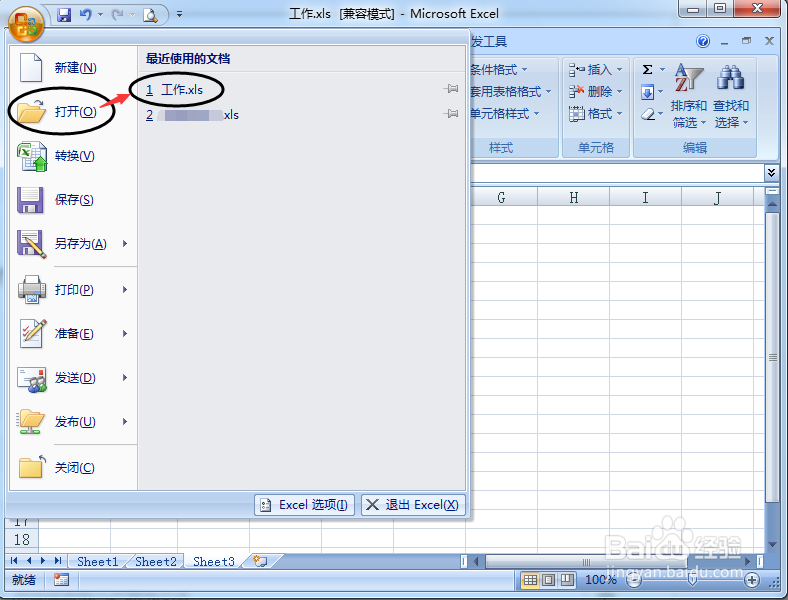Select column J header
The image size is (788, 600).
point(717,197)
